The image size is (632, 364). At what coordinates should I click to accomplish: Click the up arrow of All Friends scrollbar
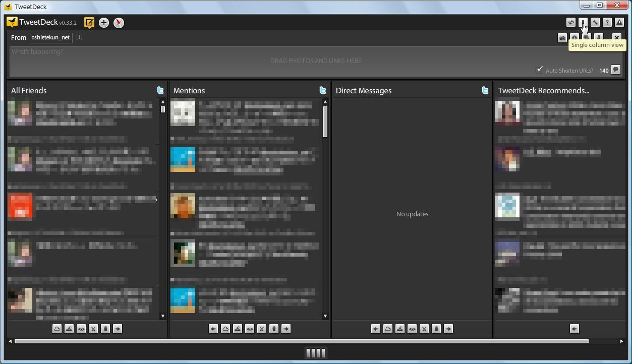tap(163, 102)
